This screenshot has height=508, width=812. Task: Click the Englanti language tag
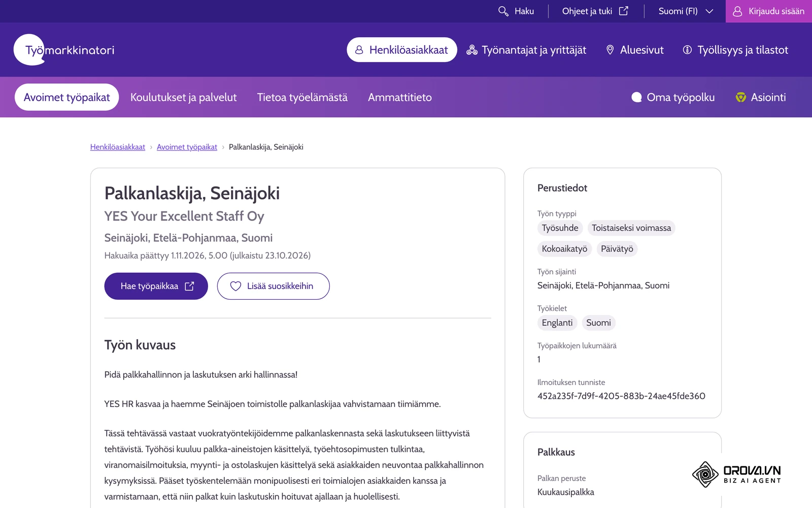click(557, 323)
